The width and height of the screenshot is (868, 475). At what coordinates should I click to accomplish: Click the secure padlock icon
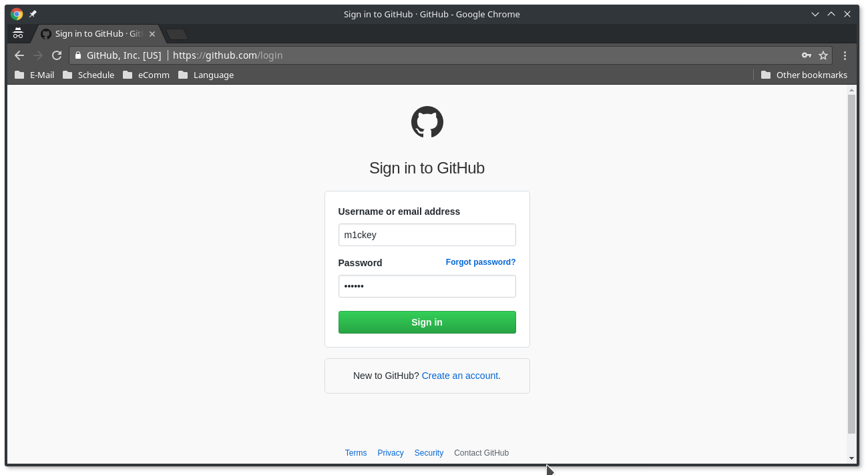pos(78,55)
